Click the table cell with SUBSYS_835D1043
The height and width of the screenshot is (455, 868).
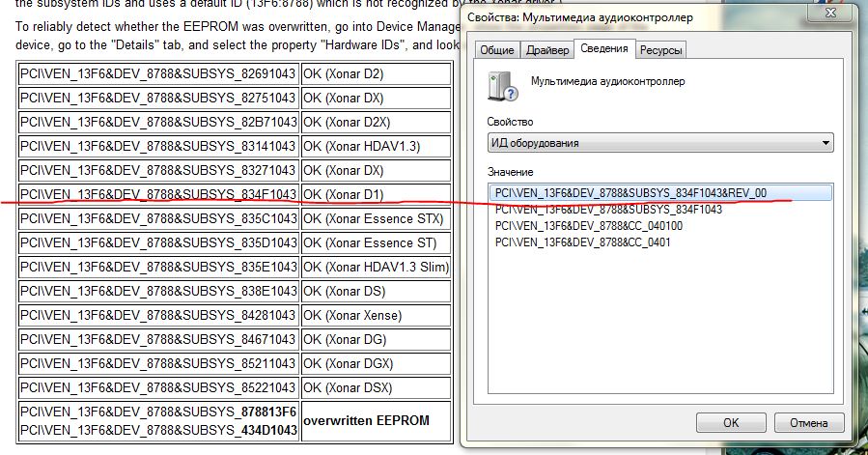[158, 242]
